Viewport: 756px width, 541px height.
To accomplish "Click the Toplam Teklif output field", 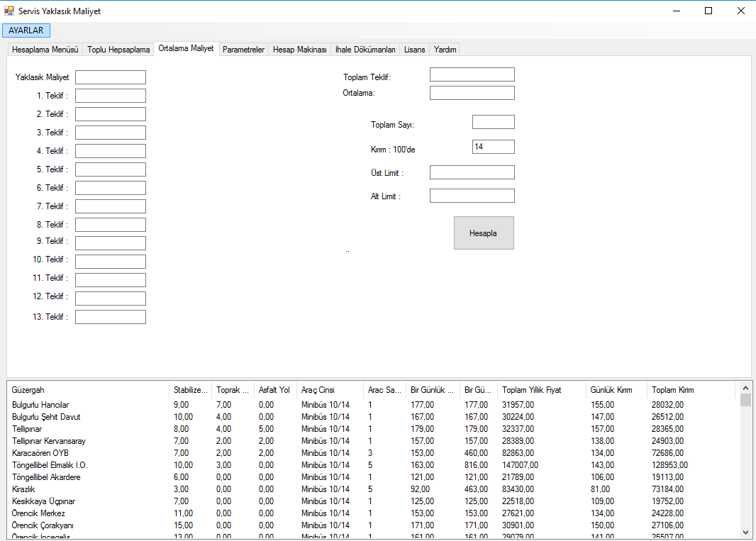I will click(x=472, y=74).
